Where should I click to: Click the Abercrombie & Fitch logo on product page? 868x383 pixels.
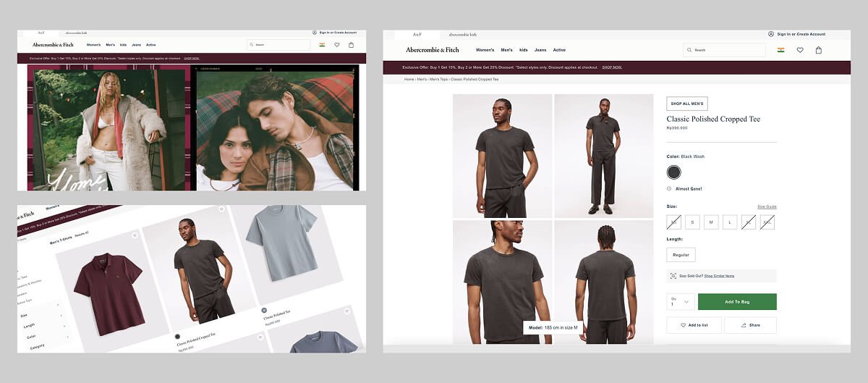tap(432, 50)
